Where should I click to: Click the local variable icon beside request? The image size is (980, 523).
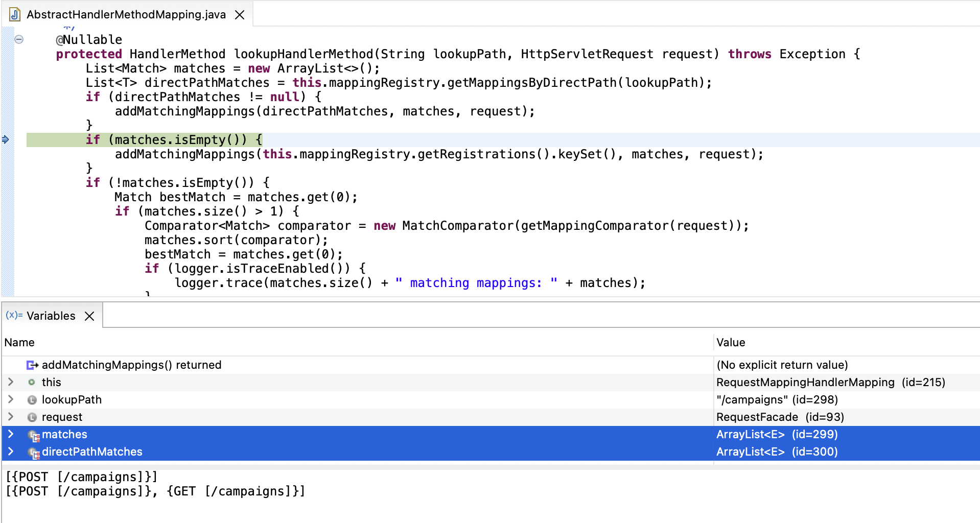pyautogui.click(x=32, y=417)
